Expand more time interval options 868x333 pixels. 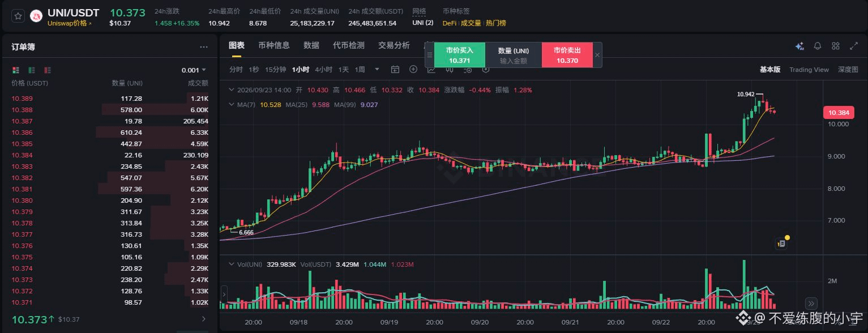[x=377, y=70]
